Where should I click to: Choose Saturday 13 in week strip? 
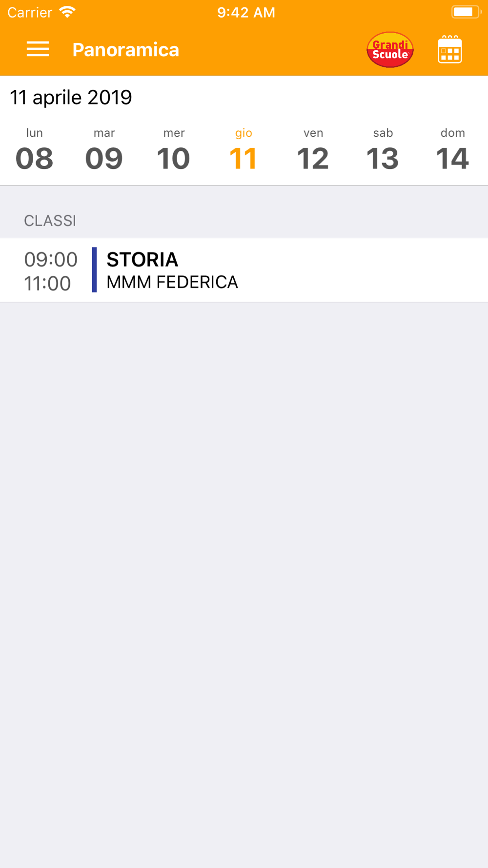click(383, 150)
